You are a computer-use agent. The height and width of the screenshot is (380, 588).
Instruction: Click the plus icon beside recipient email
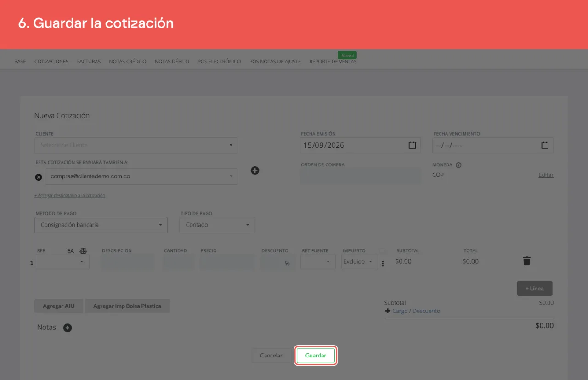pyautogui.click(x=255, y=170)
